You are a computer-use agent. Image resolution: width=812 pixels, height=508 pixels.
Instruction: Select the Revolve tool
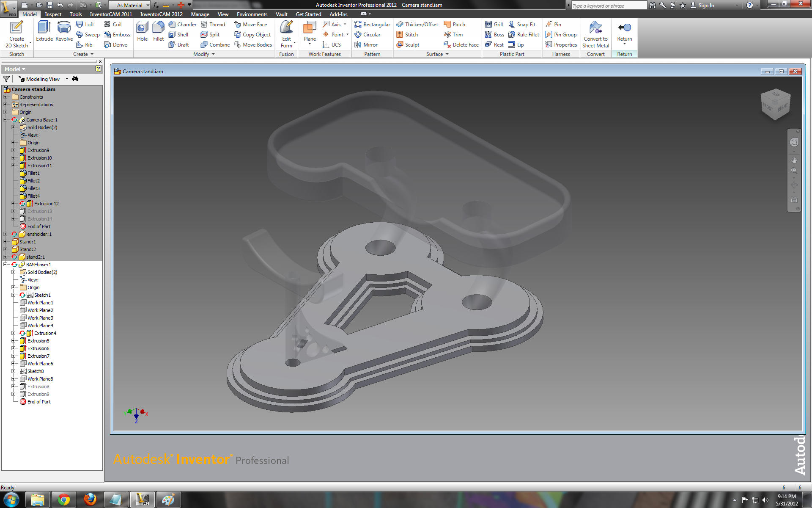tap(64, 31)
